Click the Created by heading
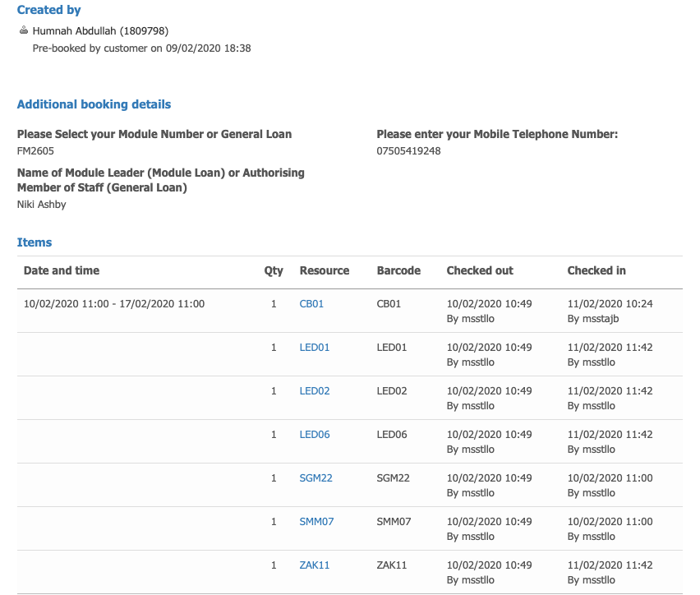 click(x=48, y=10)
